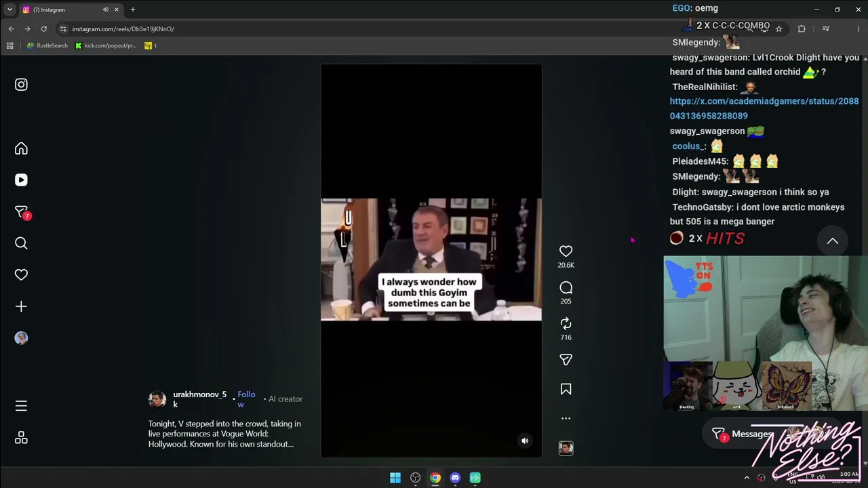Viewport: 868px width, 488px height.
Task: Open the tab search dropdown arrow
Action: click(x=9, y=9)
